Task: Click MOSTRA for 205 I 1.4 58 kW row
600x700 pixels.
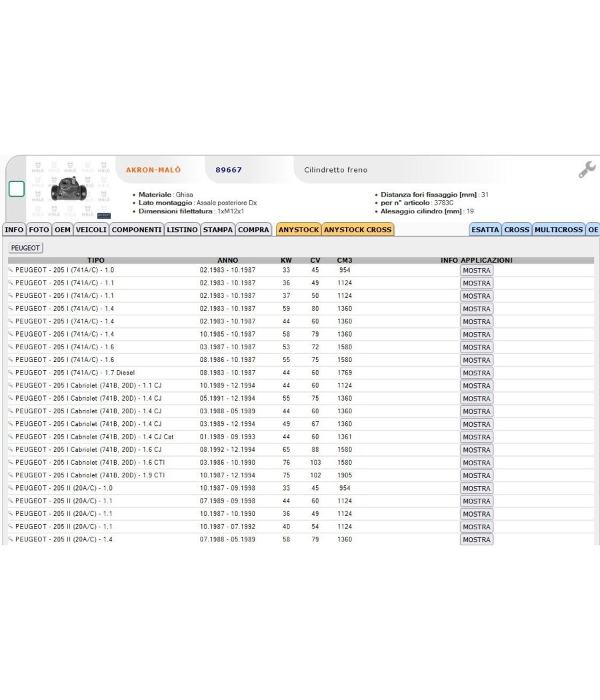Action: point(477,335)
